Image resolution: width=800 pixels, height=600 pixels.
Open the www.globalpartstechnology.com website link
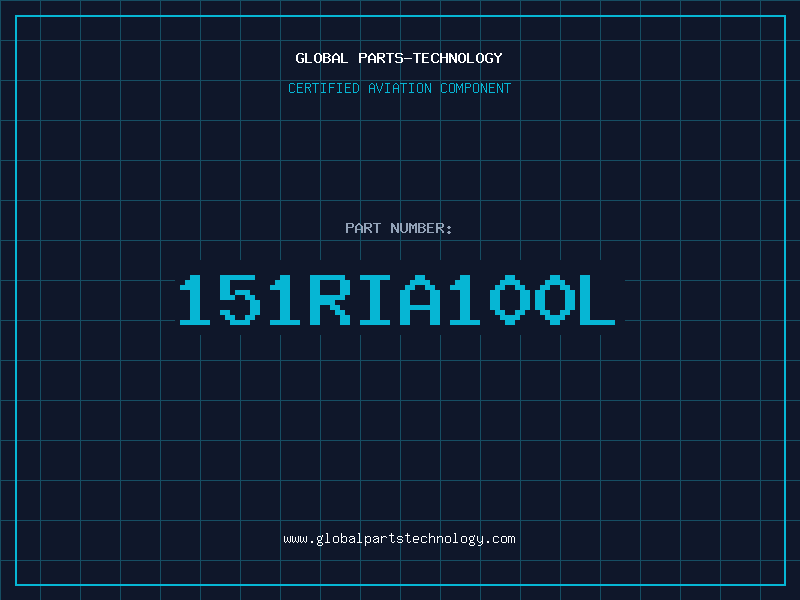(399, 539)
